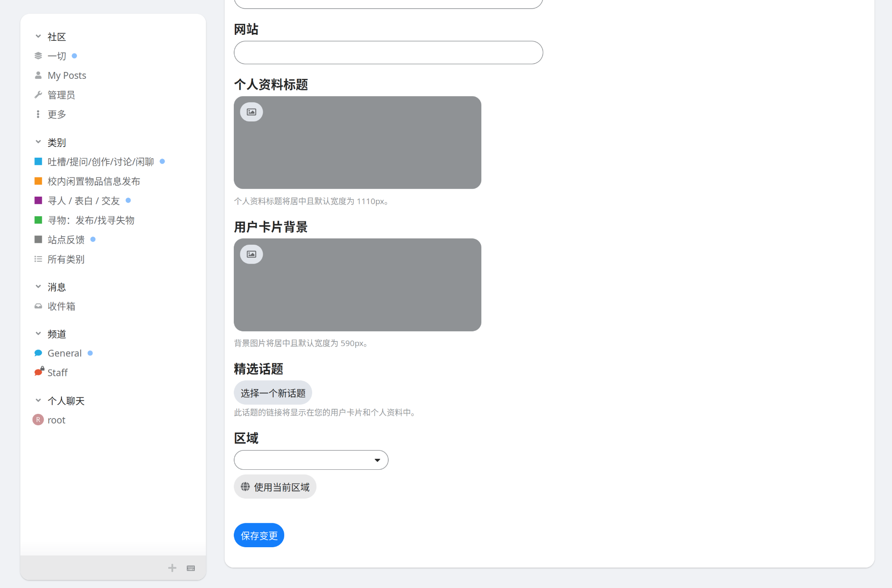The width and height of the screenshot is (892, 588).
Task: Click the profile header image upload icon
Action: 251,112
